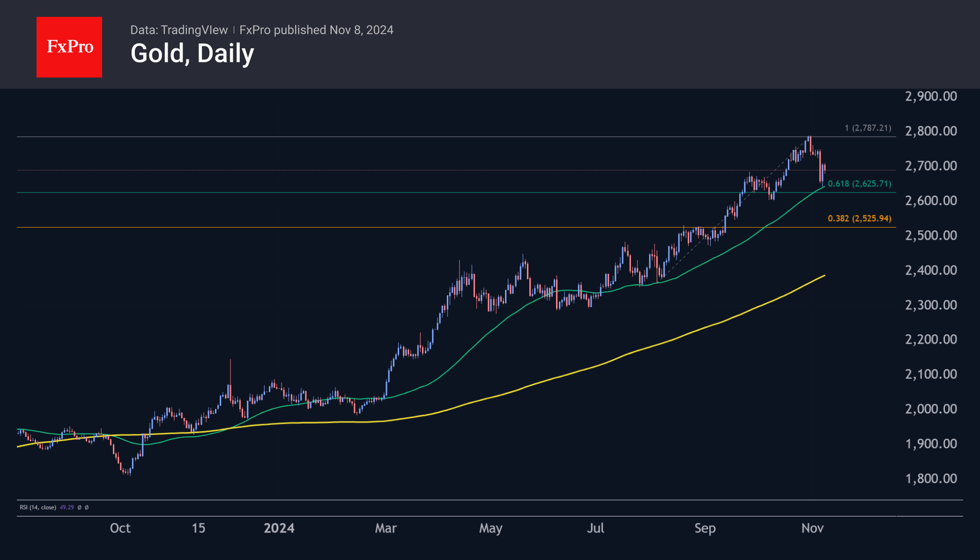Click the 2024 label on time axis
Viewport: 980px width, 560px height.
pyautogui.click(x=279, y=528)
